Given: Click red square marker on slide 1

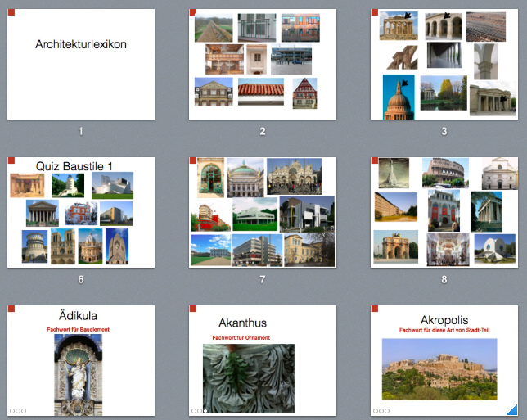Looking at the screenshot, I should pos(11,12).
